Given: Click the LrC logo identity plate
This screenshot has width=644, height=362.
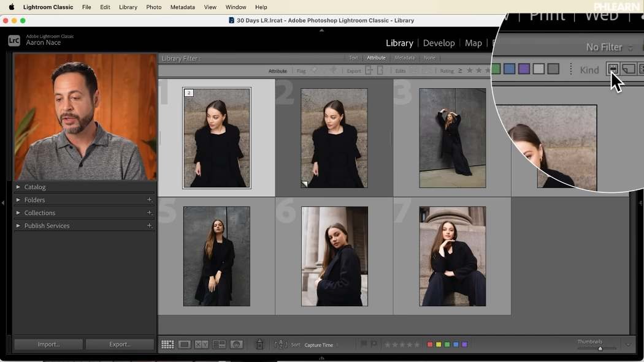Looking at the screenshot, I should click(14, 40).
